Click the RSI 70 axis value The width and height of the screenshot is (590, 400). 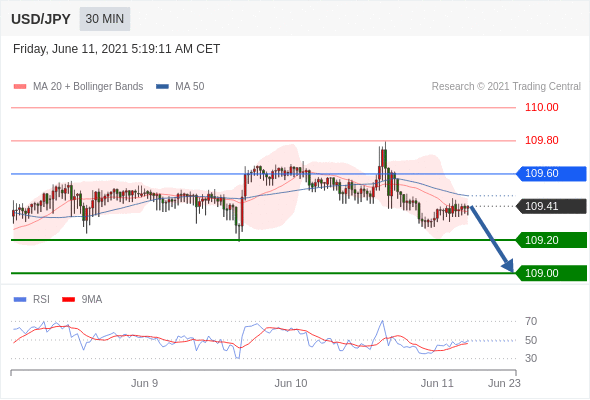(531, 321)
